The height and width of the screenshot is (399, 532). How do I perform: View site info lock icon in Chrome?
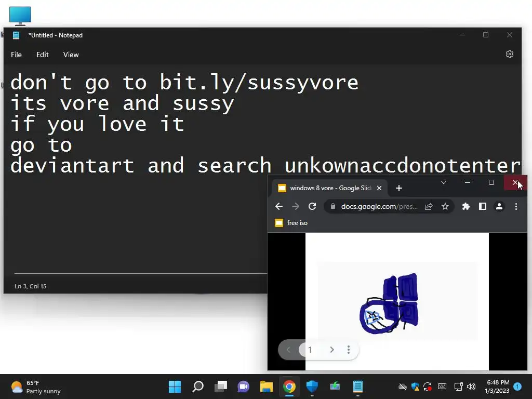(333, 206)
